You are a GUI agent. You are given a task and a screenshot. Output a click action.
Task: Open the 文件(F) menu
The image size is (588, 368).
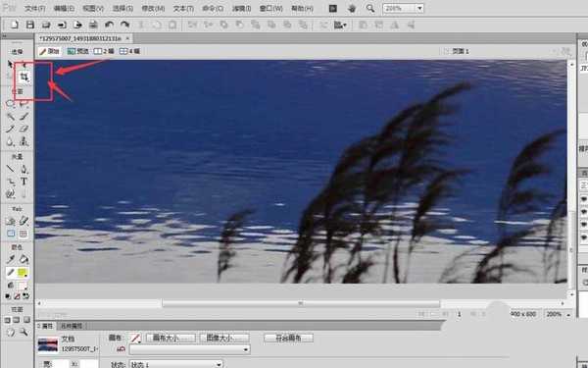35,8
